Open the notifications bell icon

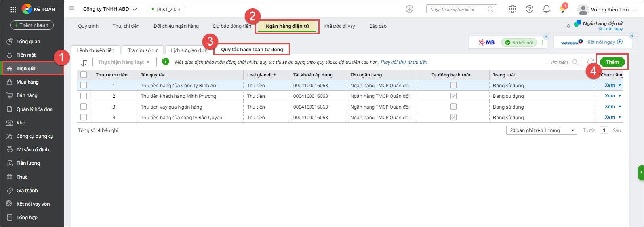click(546, 9)
